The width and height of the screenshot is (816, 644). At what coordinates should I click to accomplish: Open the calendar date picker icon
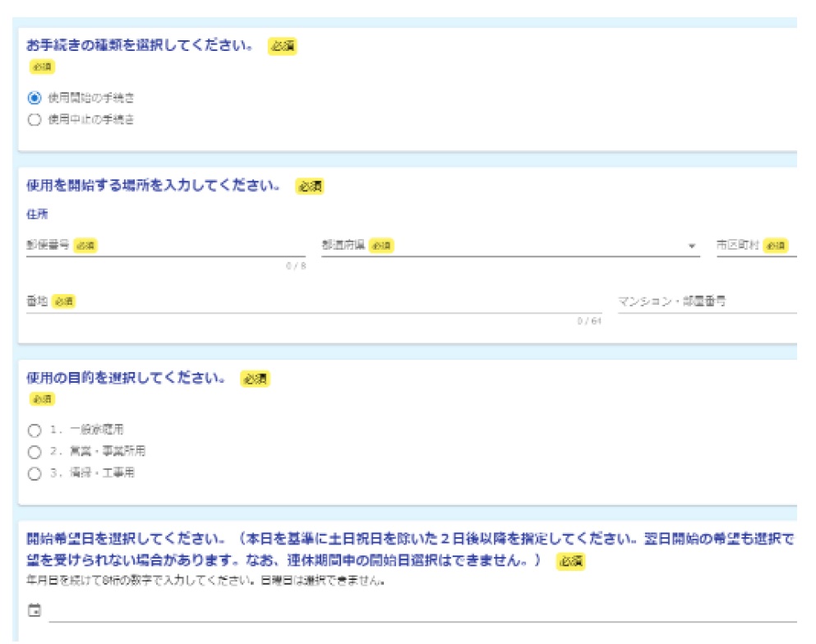tap(35, 610)
